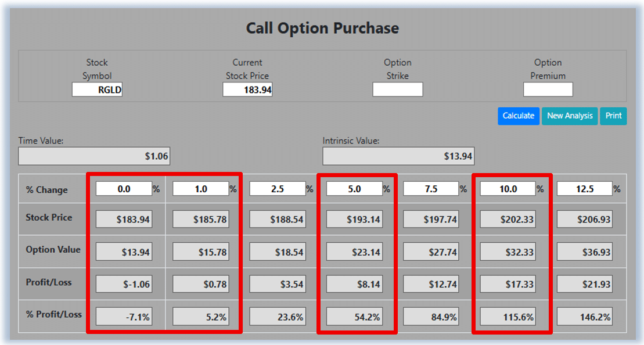The height and width of the screenshot is (345, 644).
Task: Edit the 2.5 percent change box
Action: 278,189
